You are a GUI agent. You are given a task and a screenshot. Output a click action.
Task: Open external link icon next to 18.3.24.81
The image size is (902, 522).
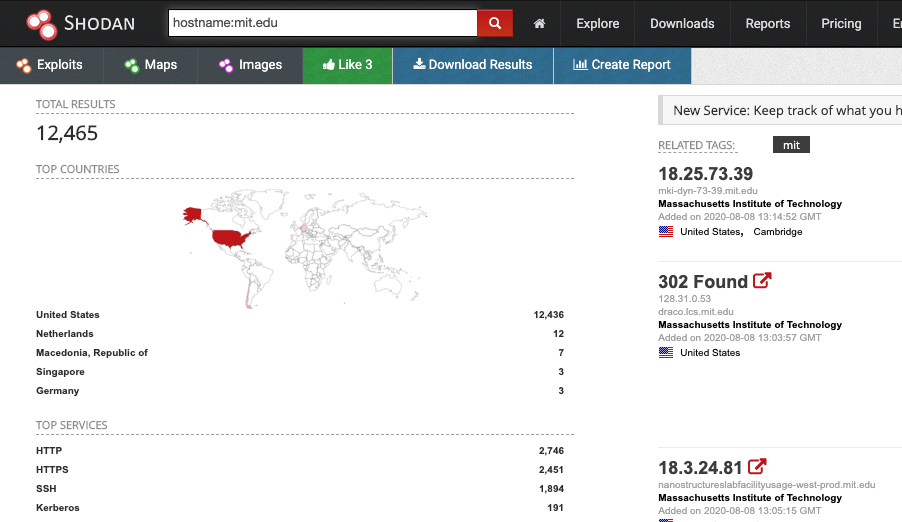757,466
